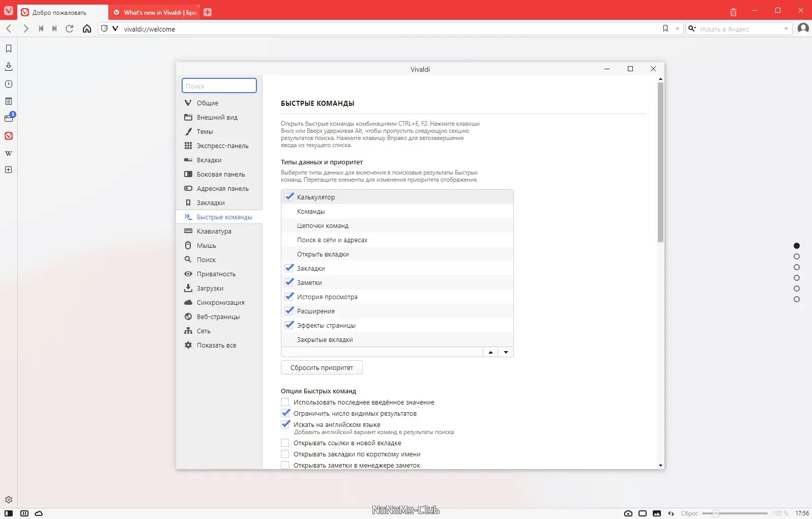Open the History side panel
Viewport: 812px width, 519px height.
click(x=9, y=84)
